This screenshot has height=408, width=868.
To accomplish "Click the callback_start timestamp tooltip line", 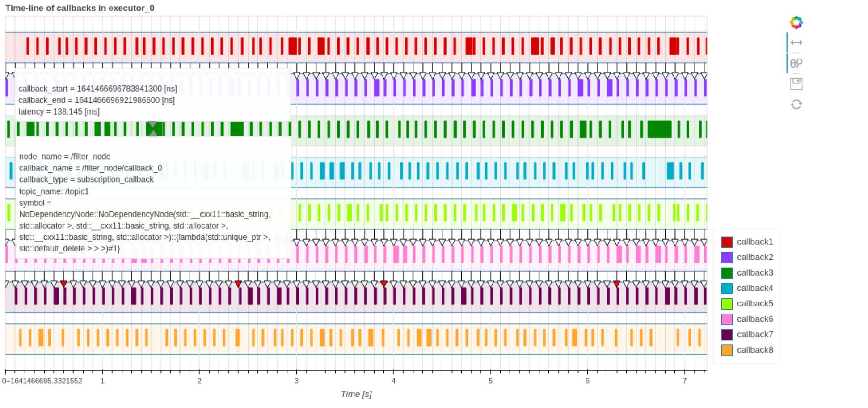I will click(97, 89).
